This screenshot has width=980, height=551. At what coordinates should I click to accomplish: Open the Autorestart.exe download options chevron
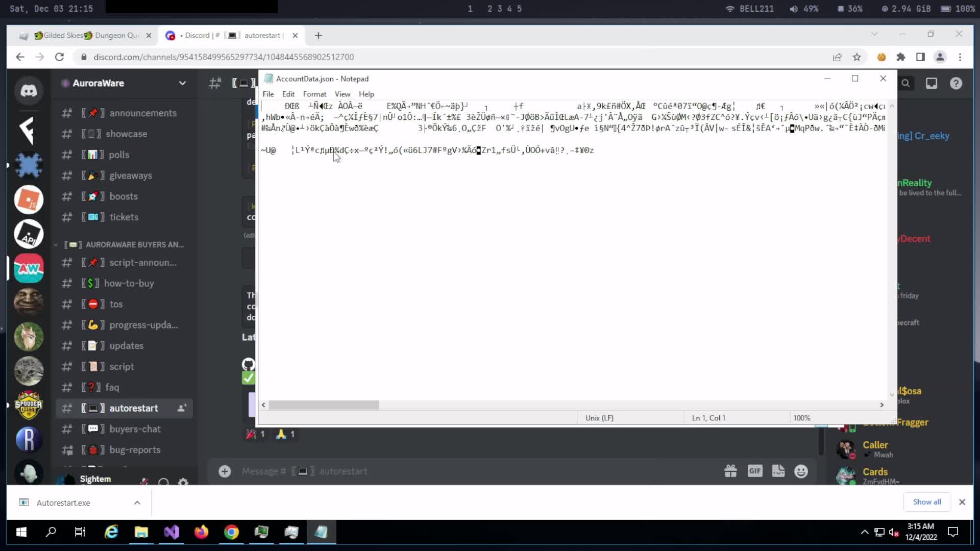pos(137,503)
